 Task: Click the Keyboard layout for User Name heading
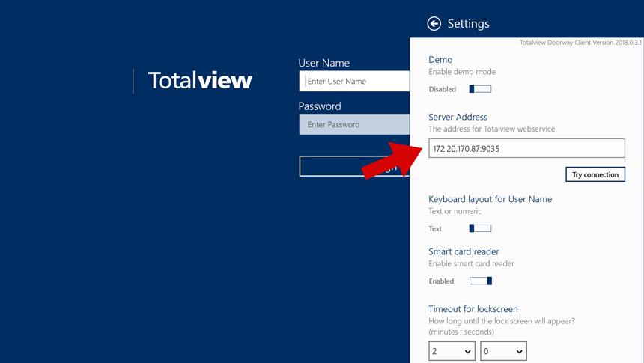pos(490,199)
